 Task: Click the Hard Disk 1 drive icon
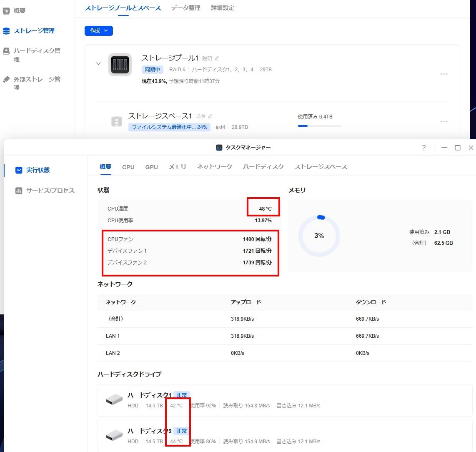pyautogui.click(x=114, y=399)
